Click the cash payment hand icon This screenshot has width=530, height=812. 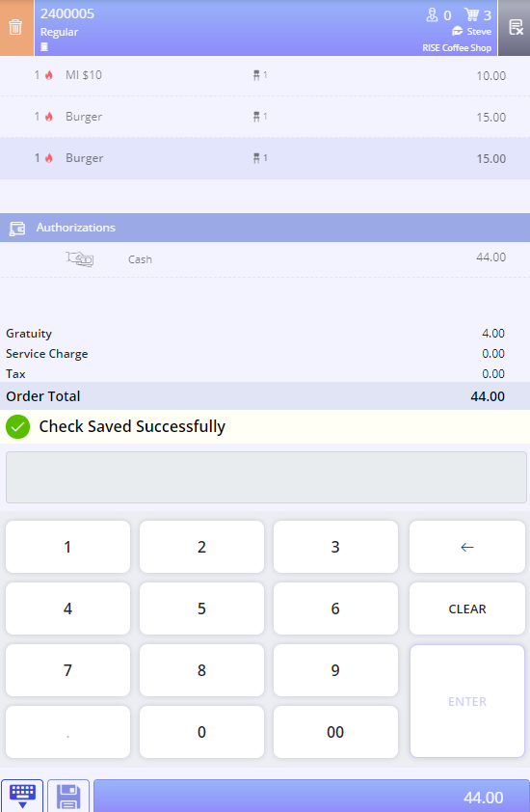point(80,258)
